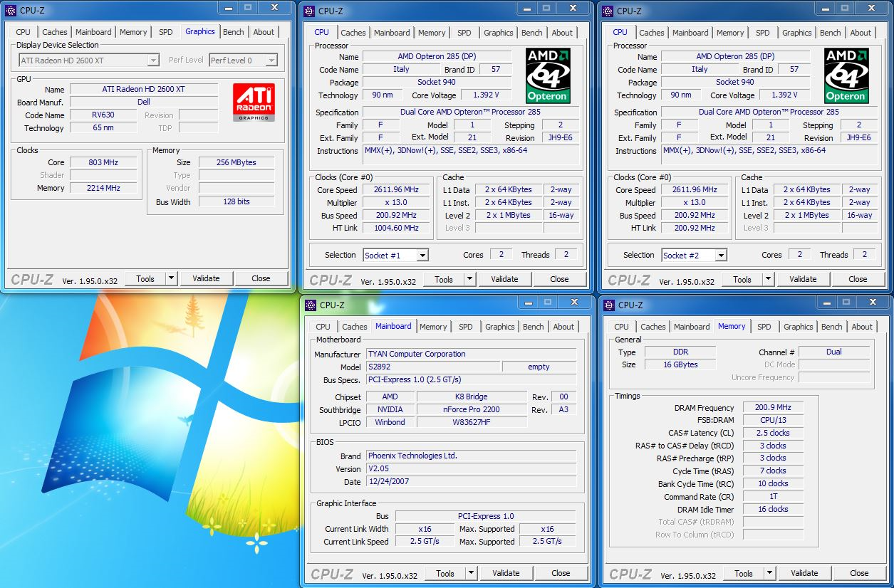Click GPU Core clock 803 MHz

click(103, 162)
